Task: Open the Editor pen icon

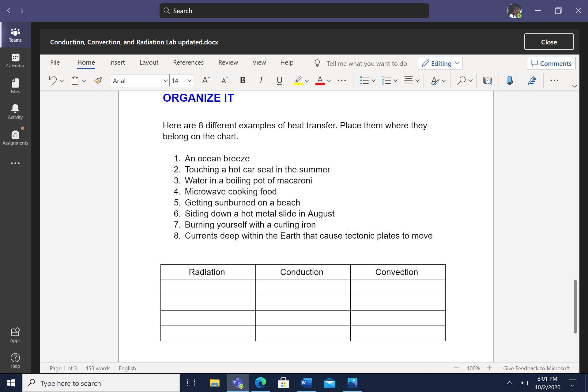Action: point(532,81)
